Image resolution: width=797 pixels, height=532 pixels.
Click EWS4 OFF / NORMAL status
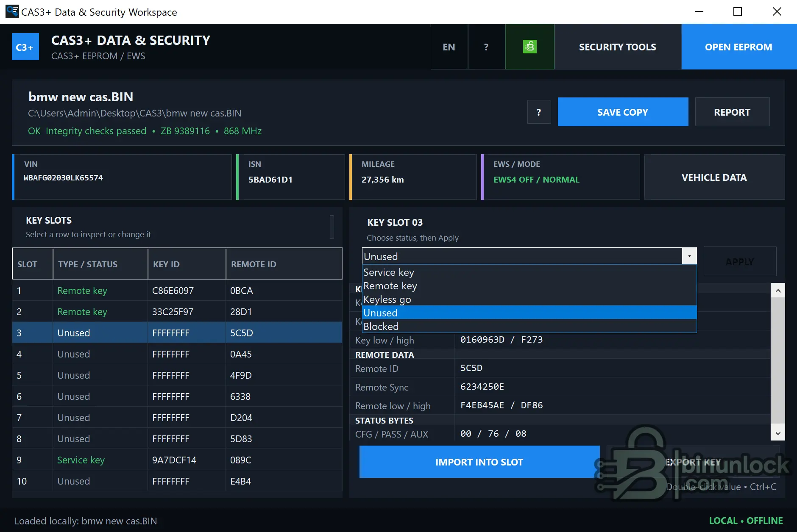(536, 180)
